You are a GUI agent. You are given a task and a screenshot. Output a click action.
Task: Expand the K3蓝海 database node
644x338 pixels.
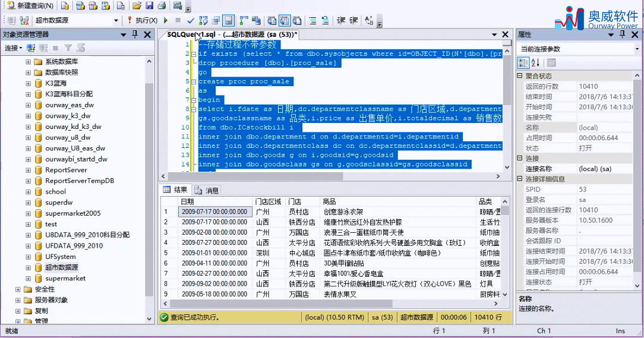[x=28, y=83]
